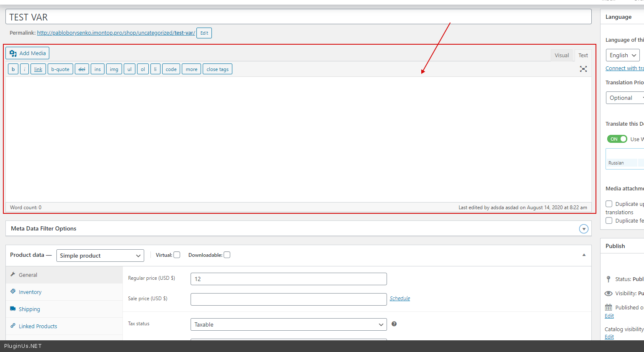This screenshot has width=644, height=352.
Task: Collapse the Product data panel
Action: click(584, 255)
